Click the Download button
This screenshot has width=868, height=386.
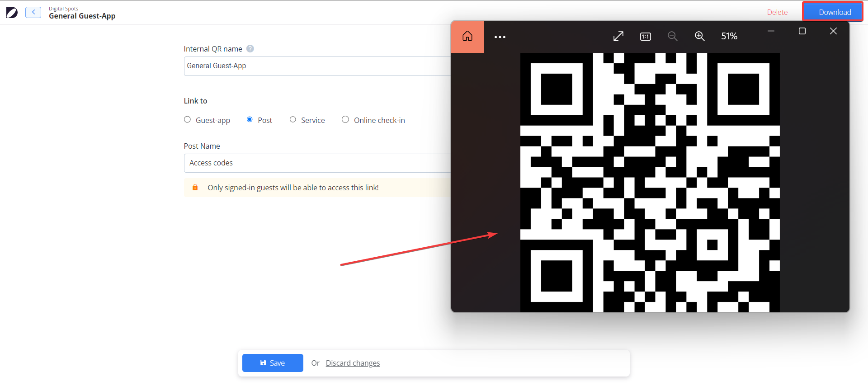[833, 12]
